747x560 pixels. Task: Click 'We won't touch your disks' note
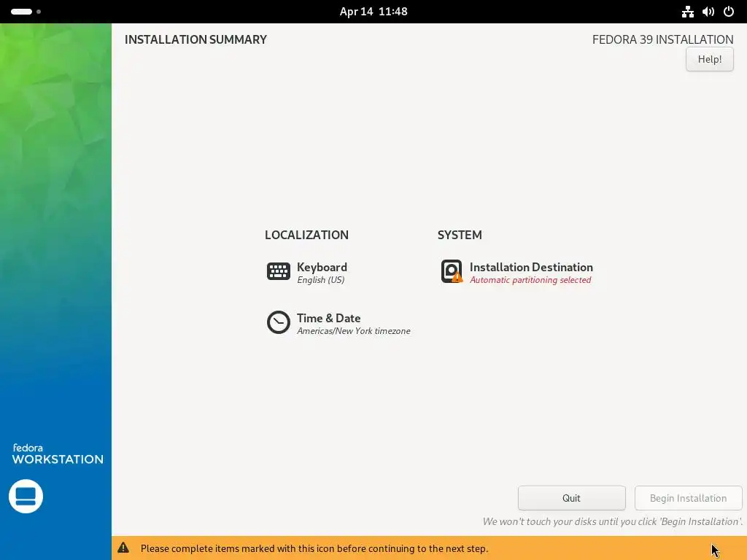coord(613,521)
